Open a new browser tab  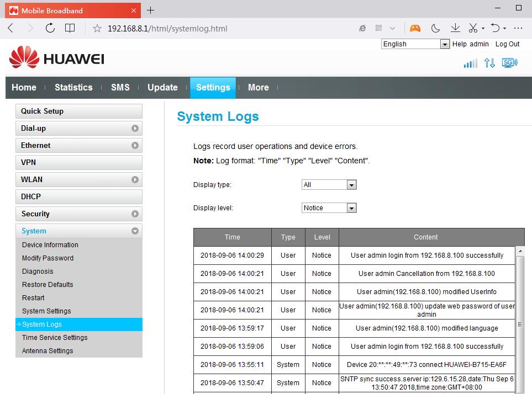150,10
